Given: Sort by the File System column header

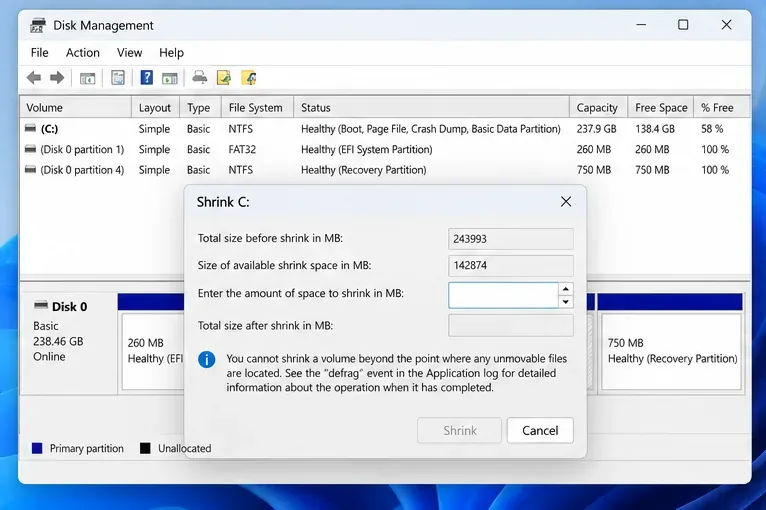Looking at the screenshot, I should click(x=257, y=107).
